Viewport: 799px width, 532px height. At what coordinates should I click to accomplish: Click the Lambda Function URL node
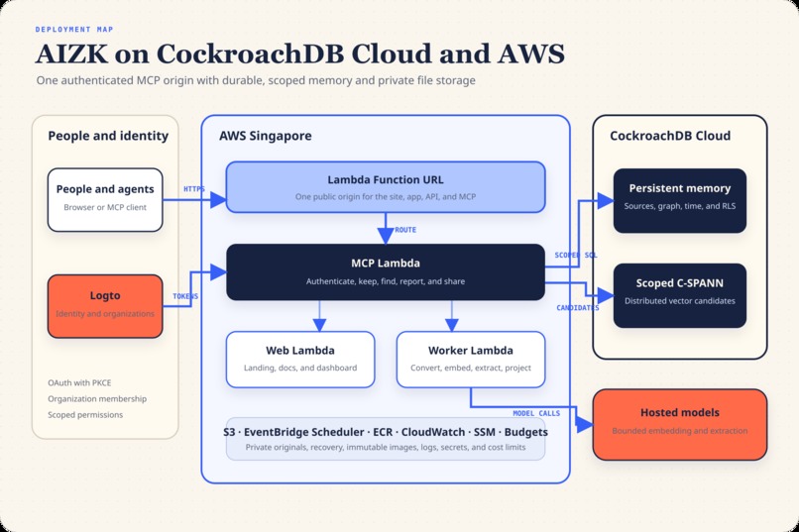pos(386,187)
